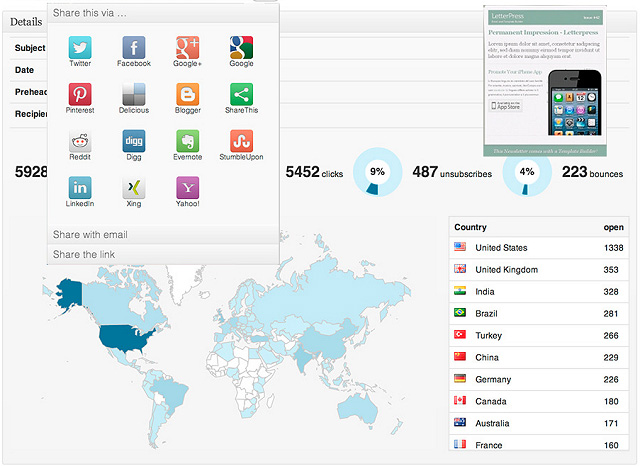Screen dimensions: 640x466
Task: Share via the Pinterest icon
Action: (x=80, y=94)
